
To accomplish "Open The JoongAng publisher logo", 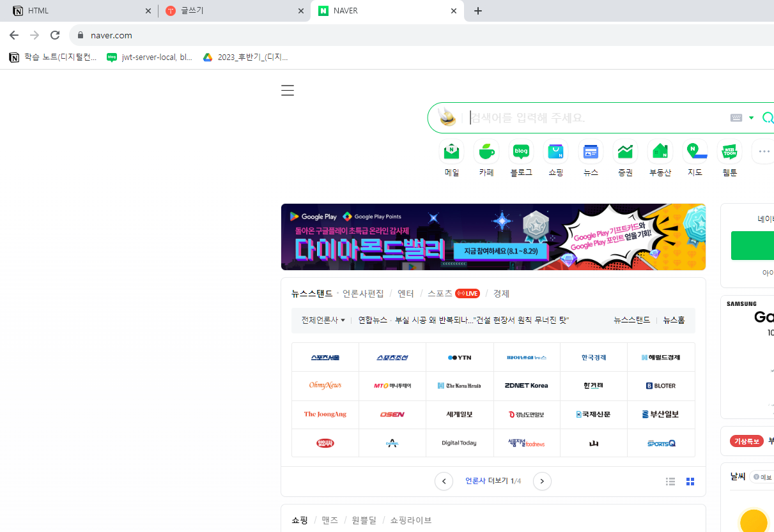I will (325, 414).
